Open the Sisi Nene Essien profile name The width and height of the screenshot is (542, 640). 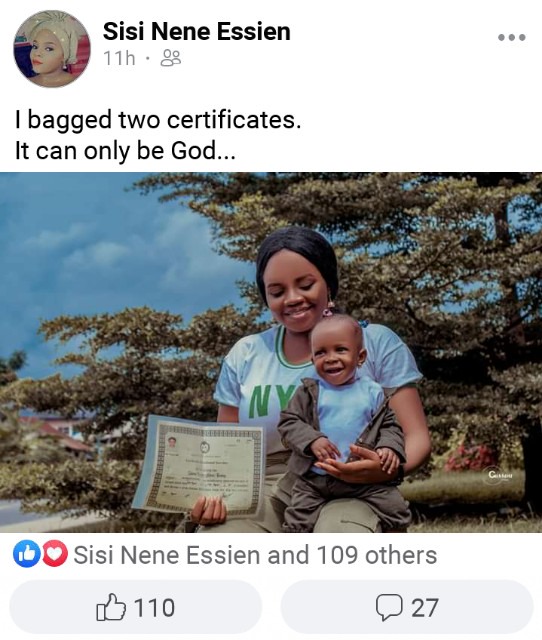[x=196, y=31]
